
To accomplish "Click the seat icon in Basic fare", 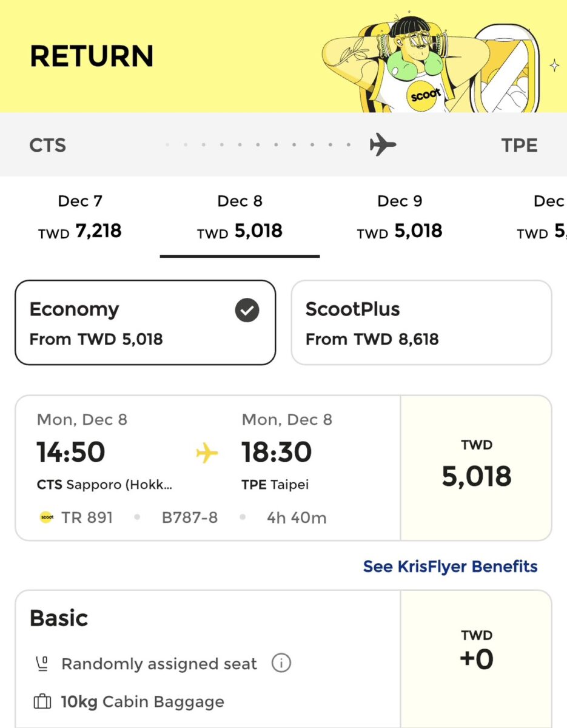I will click(42, 664).
